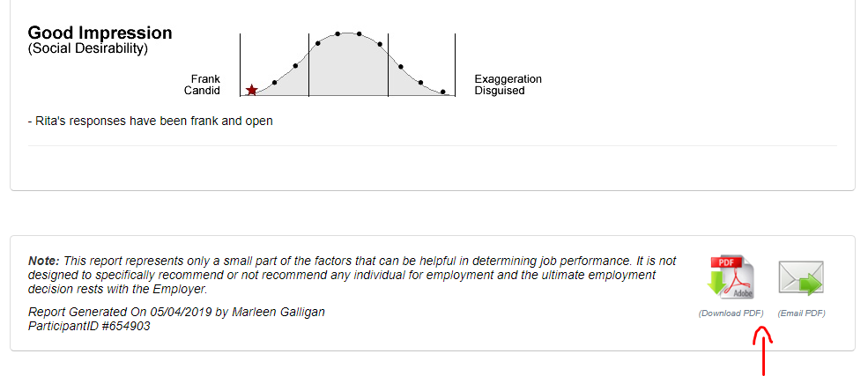This screenshot has width=868, height=376.
Task: Select ParticipantID #654903 text
Action: point(89,326)
